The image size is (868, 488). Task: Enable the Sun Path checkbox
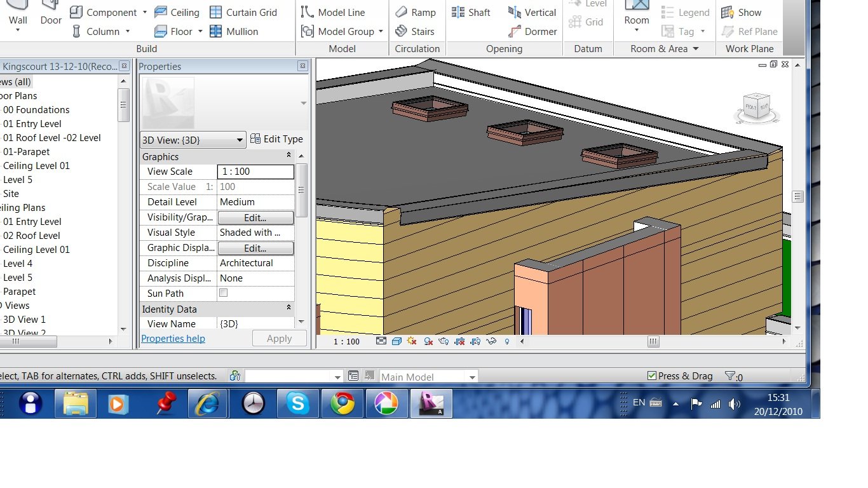pos(223,293)
